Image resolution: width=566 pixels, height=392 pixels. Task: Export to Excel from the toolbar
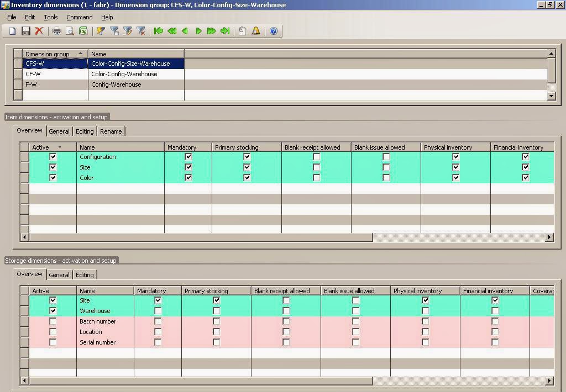pos(83,31)
